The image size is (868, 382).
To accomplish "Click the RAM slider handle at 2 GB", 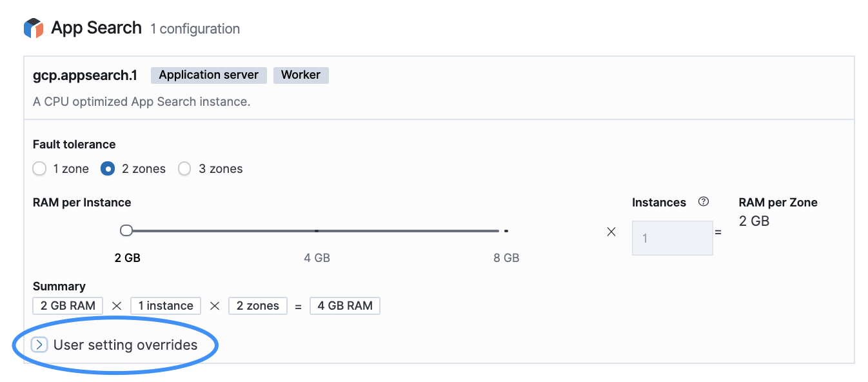I will [126, 230].
